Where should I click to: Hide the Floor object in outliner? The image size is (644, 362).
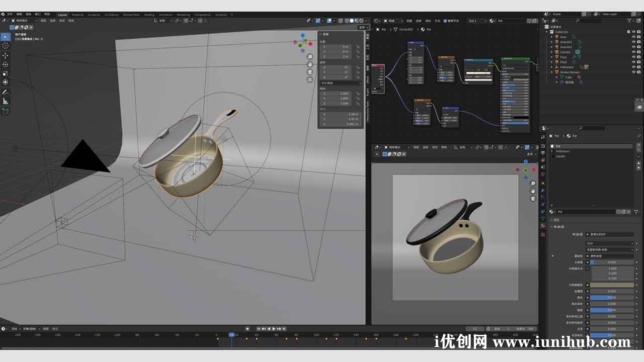coord(633,57)
